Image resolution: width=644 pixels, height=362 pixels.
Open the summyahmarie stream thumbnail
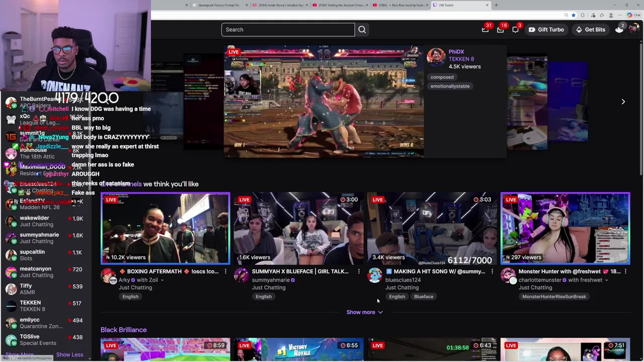[298, 229]
